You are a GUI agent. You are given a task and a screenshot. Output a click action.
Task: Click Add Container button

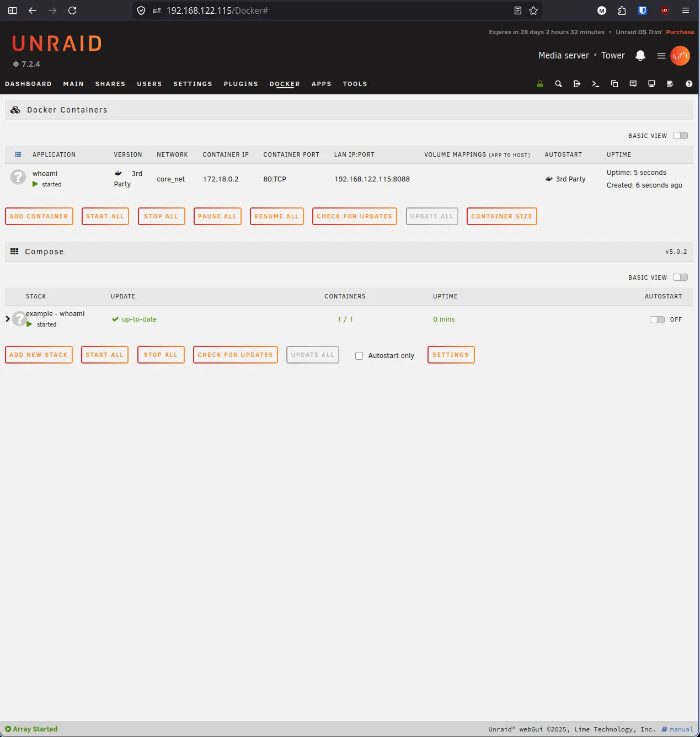tap(39, 216)
